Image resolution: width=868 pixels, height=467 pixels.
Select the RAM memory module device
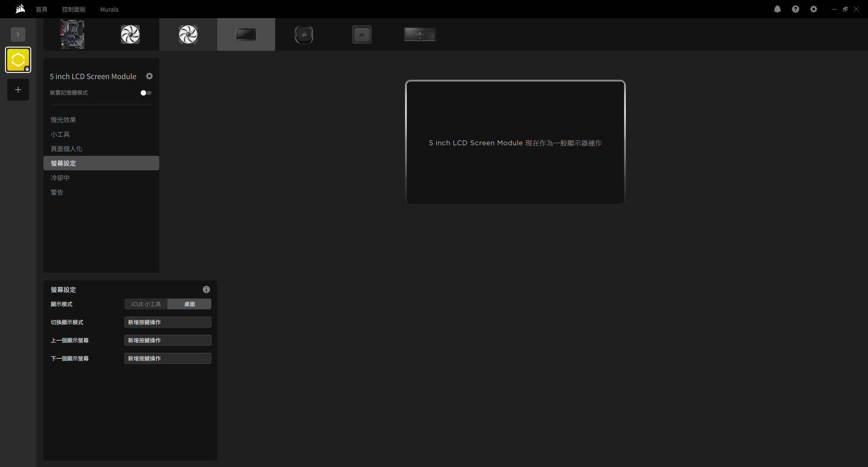pyautogui.click(x=420, y=34)
